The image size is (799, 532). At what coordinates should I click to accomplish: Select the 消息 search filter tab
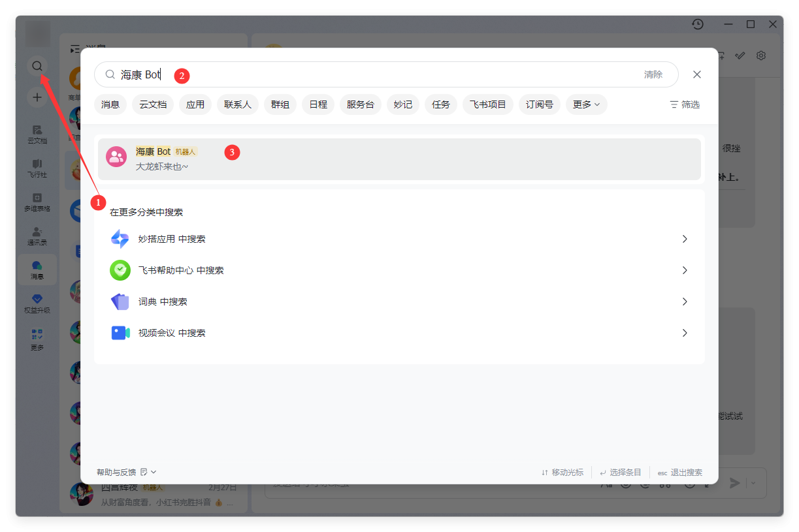coord(110,104)
